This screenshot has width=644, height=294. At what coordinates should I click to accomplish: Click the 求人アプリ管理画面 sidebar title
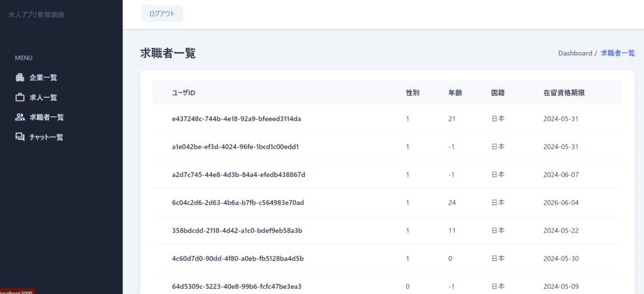[x=36, y=14]
